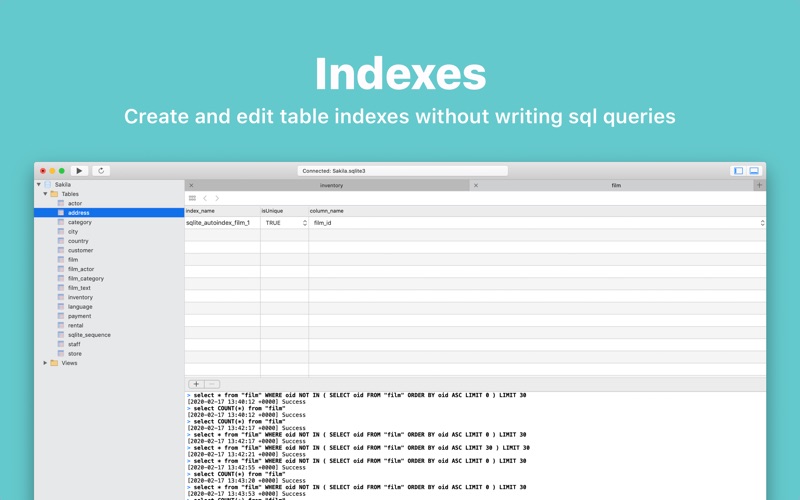Open the film_actor table icon
Image resolution: width=800 pixels, height=500 pixels.
click(x=61, y=269)
